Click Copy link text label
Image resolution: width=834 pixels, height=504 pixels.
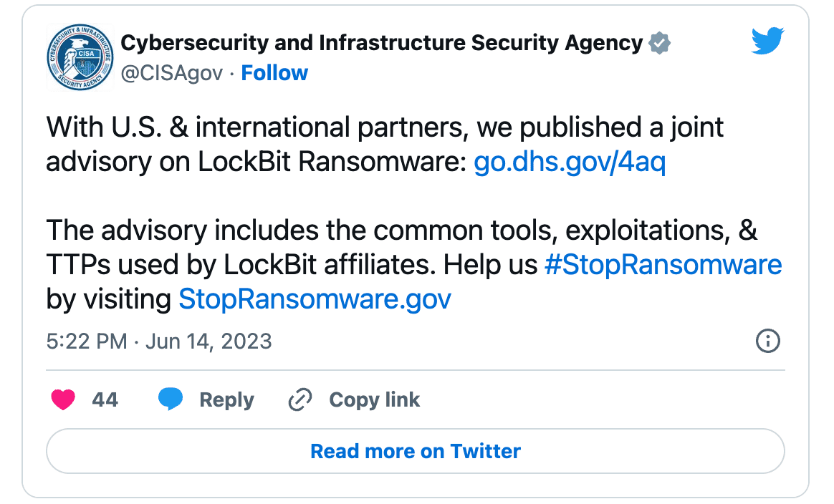[374, 399]
